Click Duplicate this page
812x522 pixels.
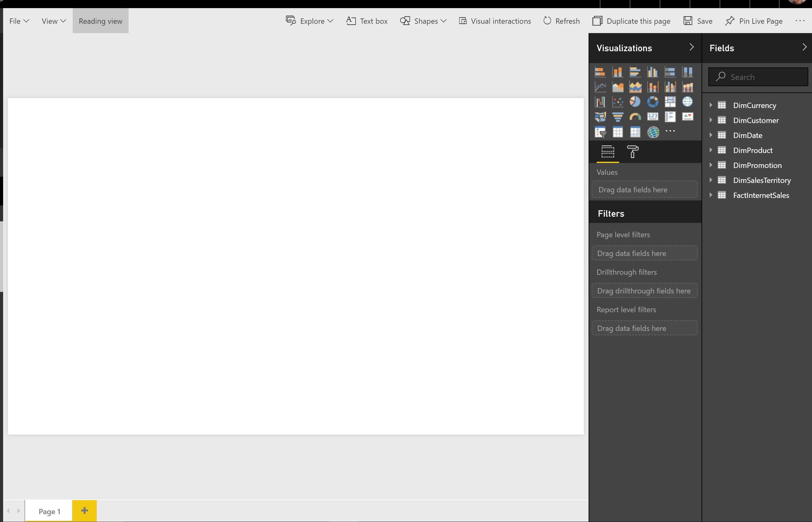[x=631, y=21]
